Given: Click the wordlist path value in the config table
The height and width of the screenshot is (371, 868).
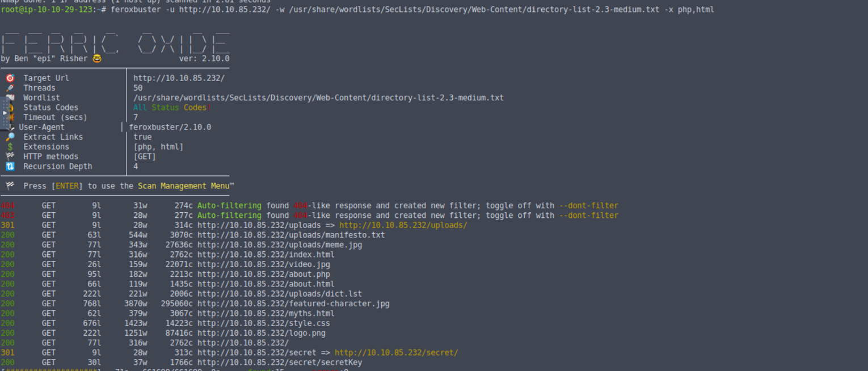Looking at the screenshot, I should (x=318, y=98).
